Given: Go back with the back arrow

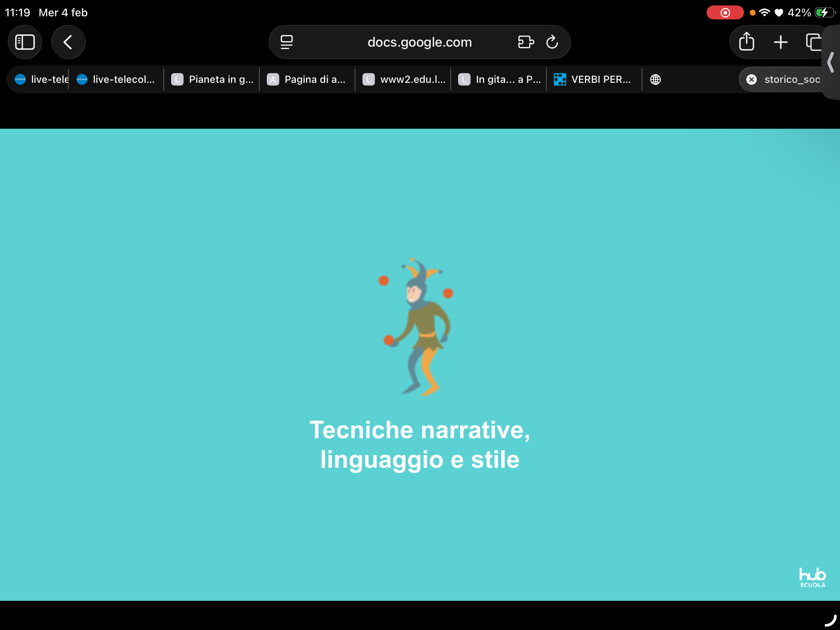Looking at the screenshot, I should pos(68,42).
